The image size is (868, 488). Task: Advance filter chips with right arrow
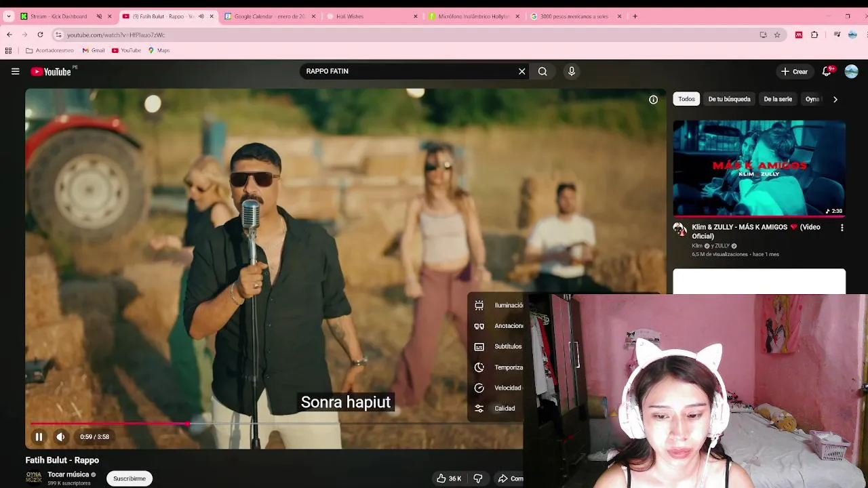click(835, 99)
